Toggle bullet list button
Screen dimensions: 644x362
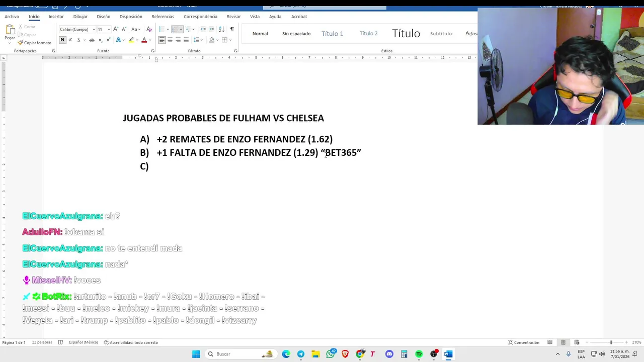[x=162, y=29]
